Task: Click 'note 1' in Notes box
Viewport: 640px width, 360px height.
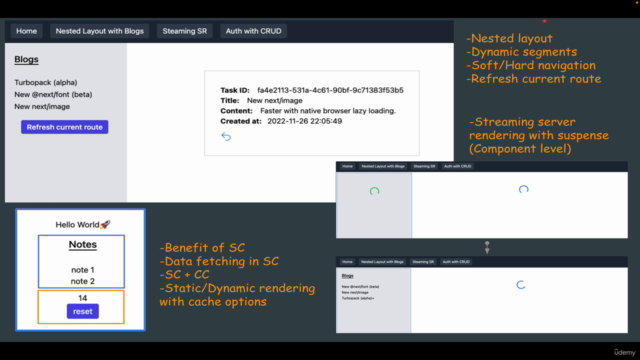Action: point(82,270)
